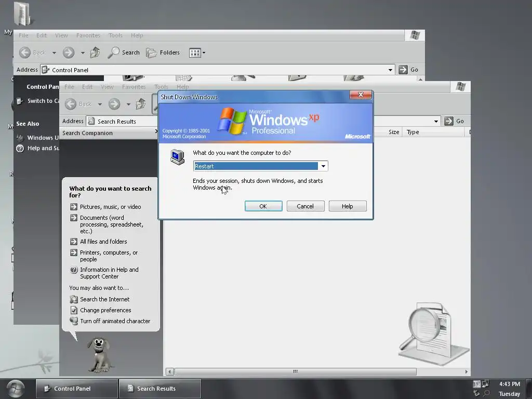Open File menu in Search Results window
532x399 pixels.
tap(69, 87)
